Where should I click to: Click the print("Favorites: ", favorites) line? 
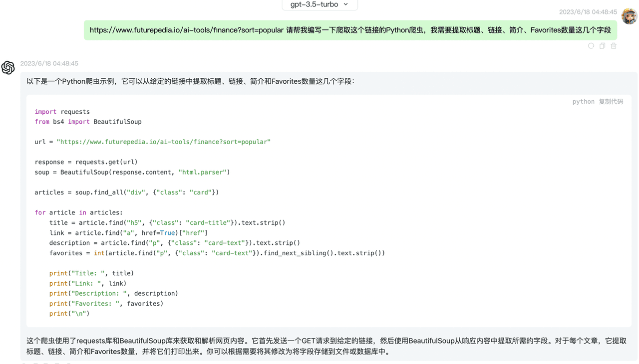click(x=106, y=304)
